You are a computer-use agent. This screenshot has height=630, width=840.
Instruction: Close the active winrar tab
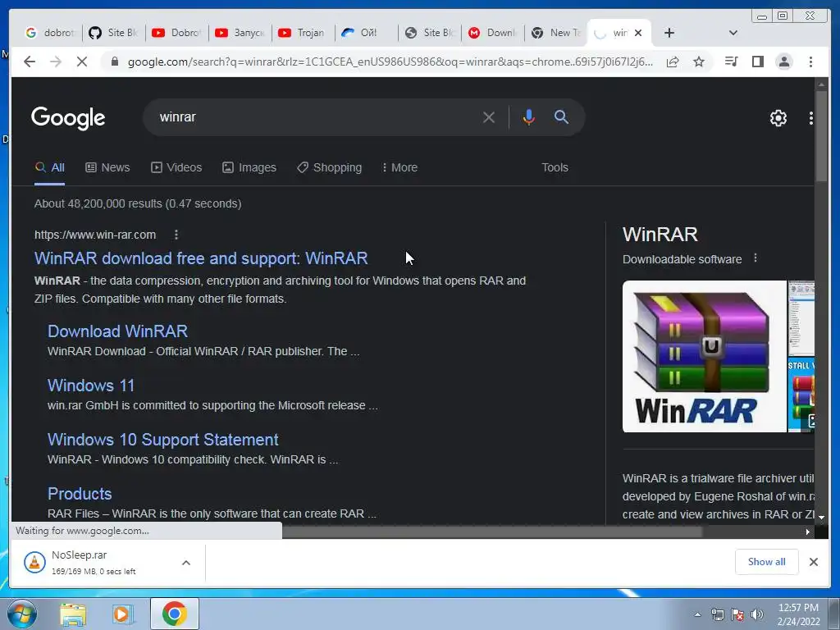638,33
